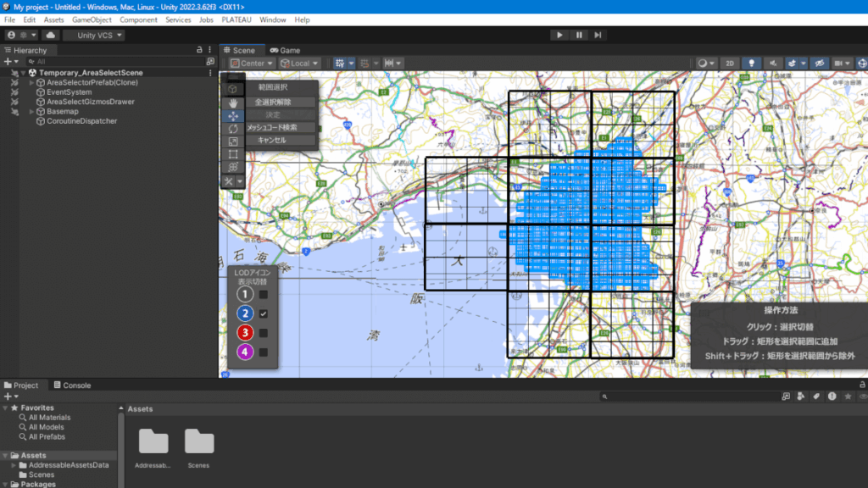868x488 pixels.
Task: Open the Center pivot mode dropdown
Action: (x=253, y=64)
